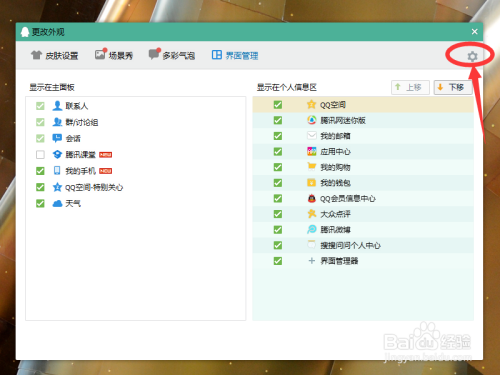Uncheck the 我的钱包 checkbox

coord(278,183)
